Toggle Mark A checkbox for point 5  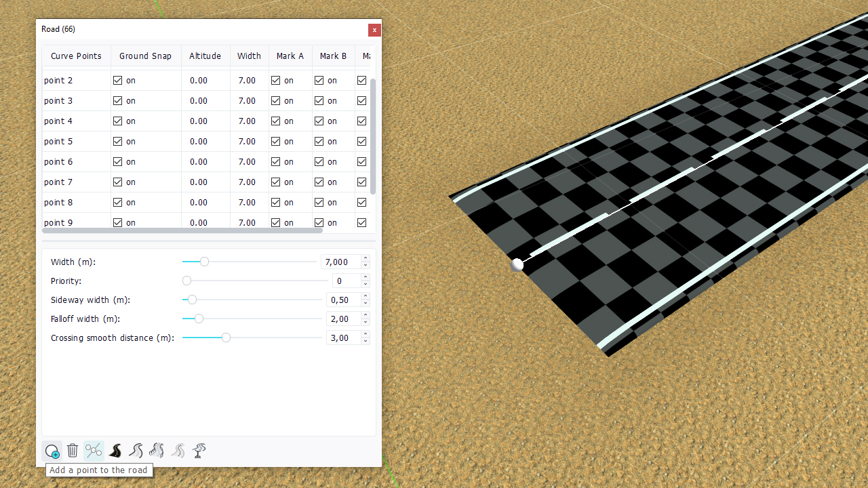276,142
